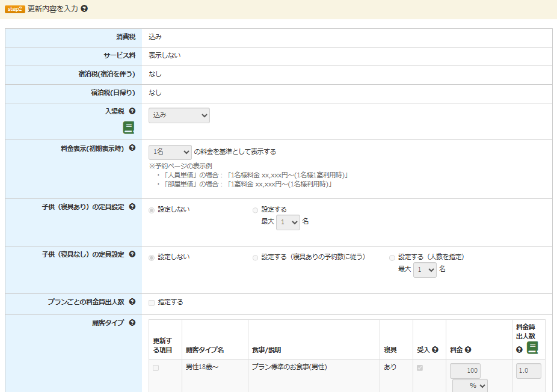Select 設定する（人数を指定）radio

point(392,258)
